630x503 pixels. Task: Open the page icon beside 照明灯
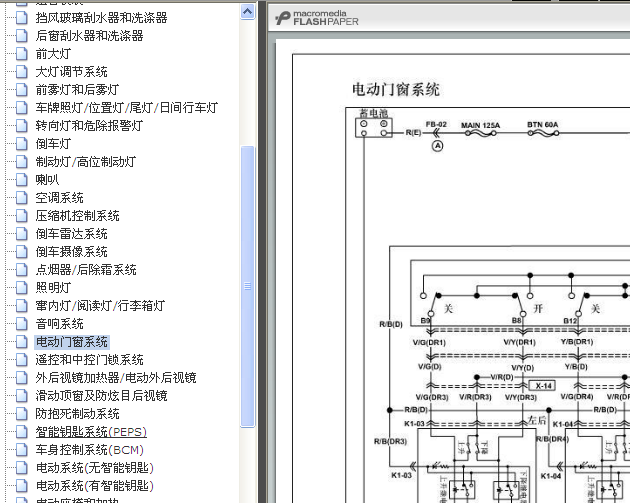pos(22,288)
